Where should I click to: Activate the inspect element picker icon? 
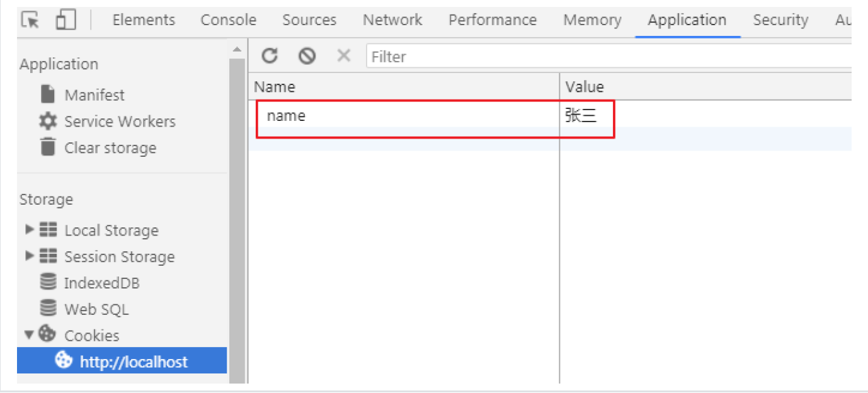coord(30,20)
